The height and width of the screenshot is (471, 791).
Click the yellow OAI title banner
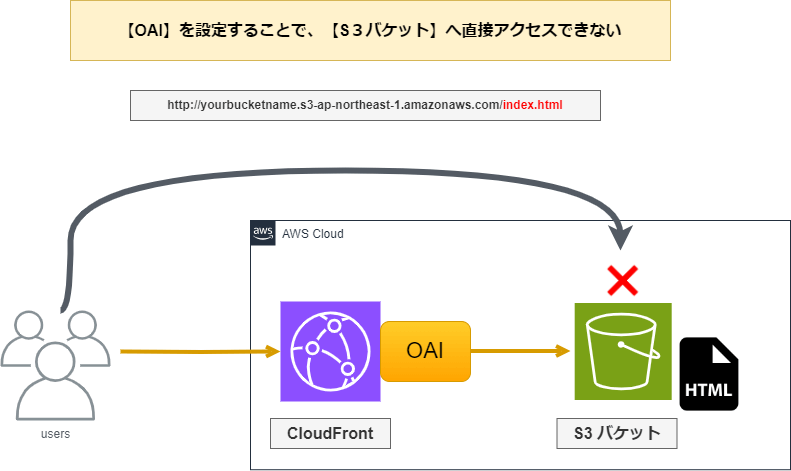370,30
